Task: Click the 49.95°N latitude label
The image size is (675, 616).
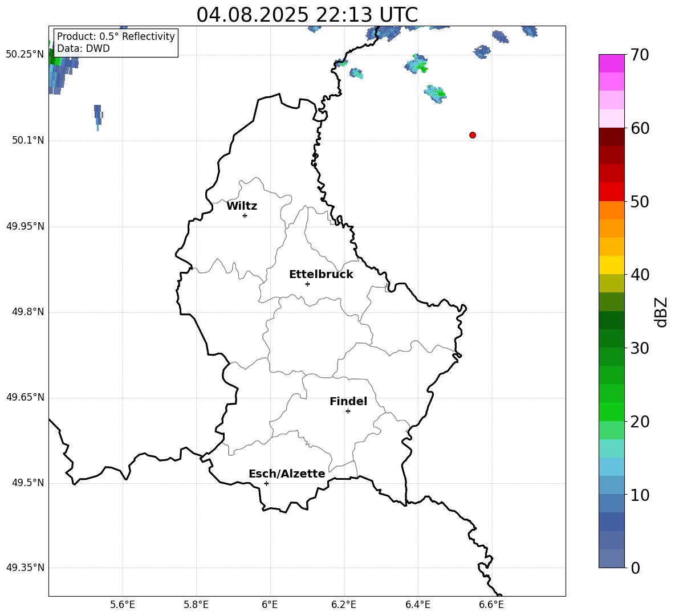Action: click(x=25, y=226)
